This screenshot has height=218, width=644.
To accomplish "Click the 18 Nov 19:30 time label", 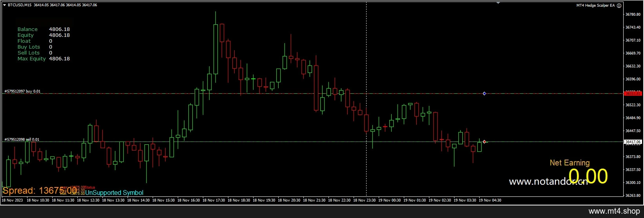I will point(264,200).
